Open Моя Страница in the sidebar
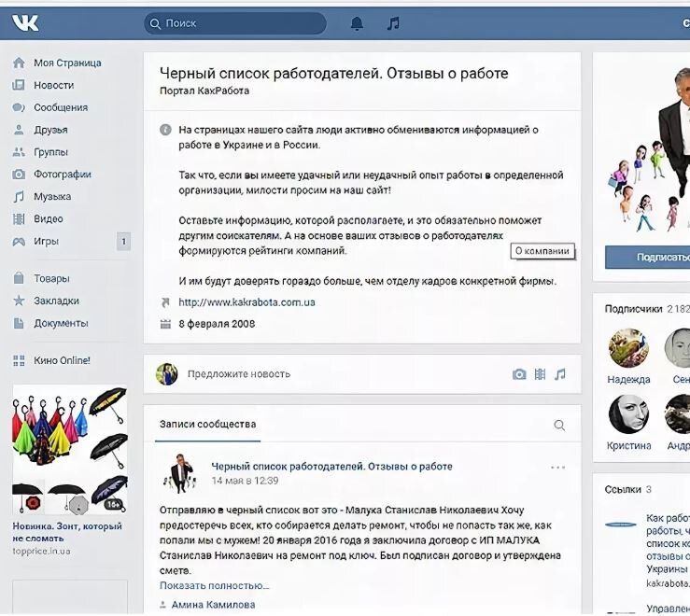690x616 pixels. click(67, 63)
